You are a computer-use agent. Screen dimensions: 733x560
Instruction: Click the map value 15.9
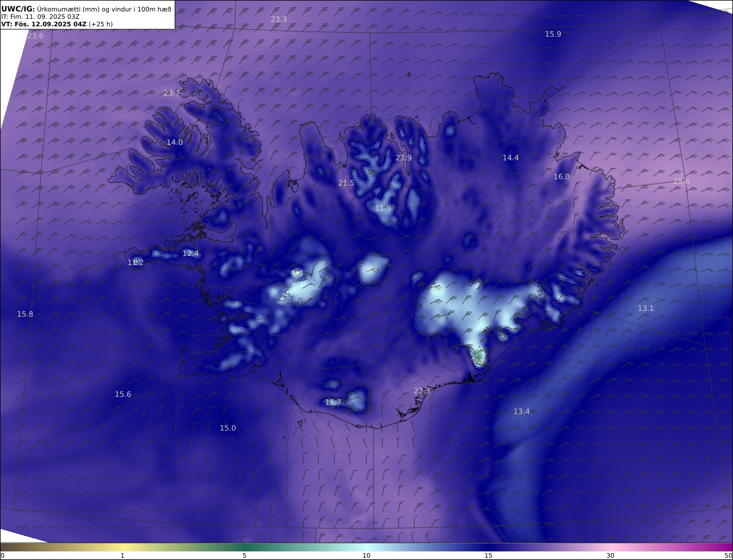click(553, 34)
